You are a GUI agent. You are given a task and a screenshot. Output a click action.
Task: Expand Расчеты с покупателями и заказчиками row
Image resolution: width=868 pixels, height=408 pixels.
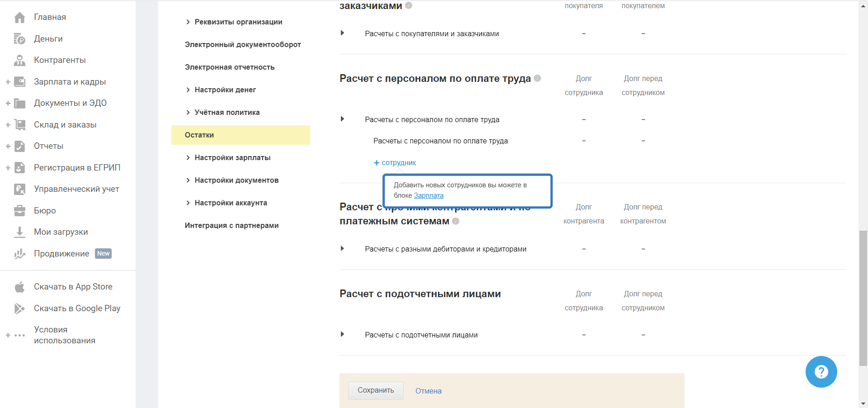(x=343, y=33)
